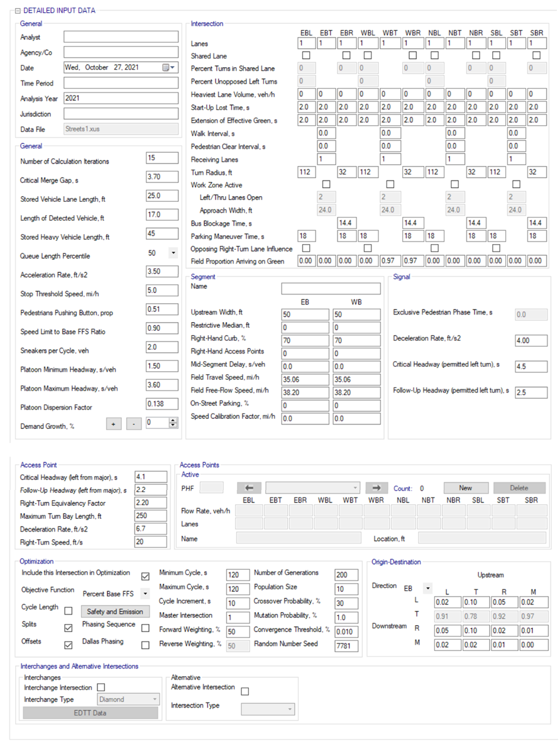Viewport: 560px width, 746px height.
Task: Click the minus button for Demand Growth
Action: click(x=134, y=423)
